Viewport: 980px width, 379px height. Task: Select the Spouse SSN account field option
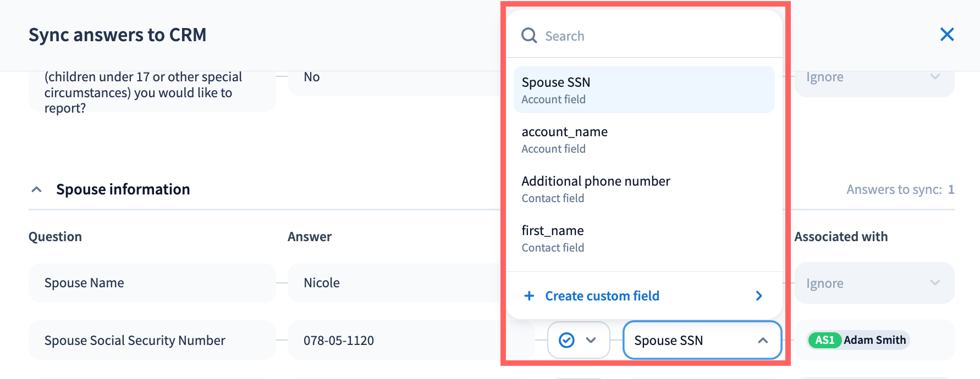coord(643,90)
